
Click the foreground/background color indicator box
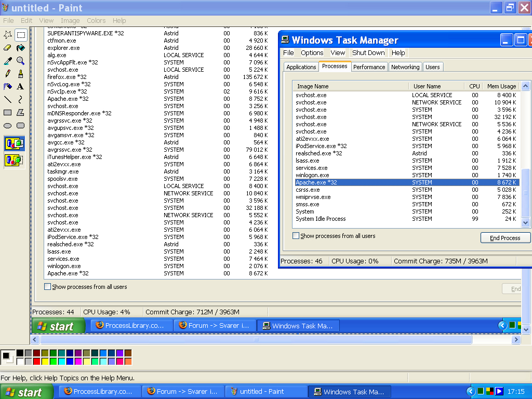click(x=7, y=357)
